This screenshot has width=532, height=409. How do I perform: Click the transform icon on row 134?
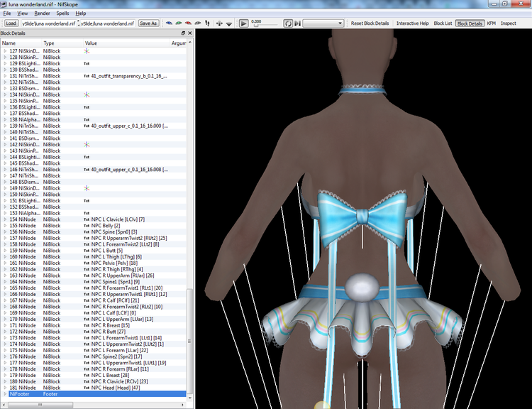[x=87, y=94]
